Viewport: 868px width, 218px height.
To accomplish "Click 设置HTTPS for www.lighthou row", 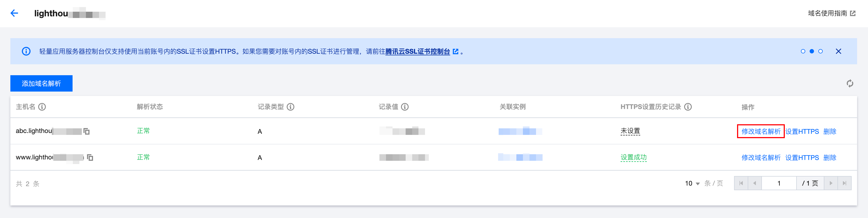I will click(802, 158).
